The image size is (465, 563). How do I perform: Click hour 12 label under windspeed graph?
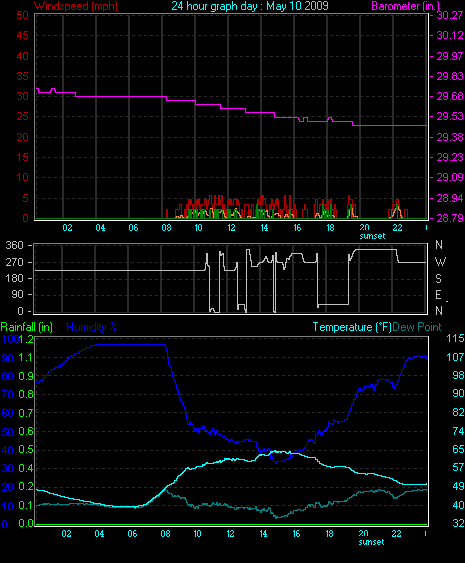click(x=231, y=228)
